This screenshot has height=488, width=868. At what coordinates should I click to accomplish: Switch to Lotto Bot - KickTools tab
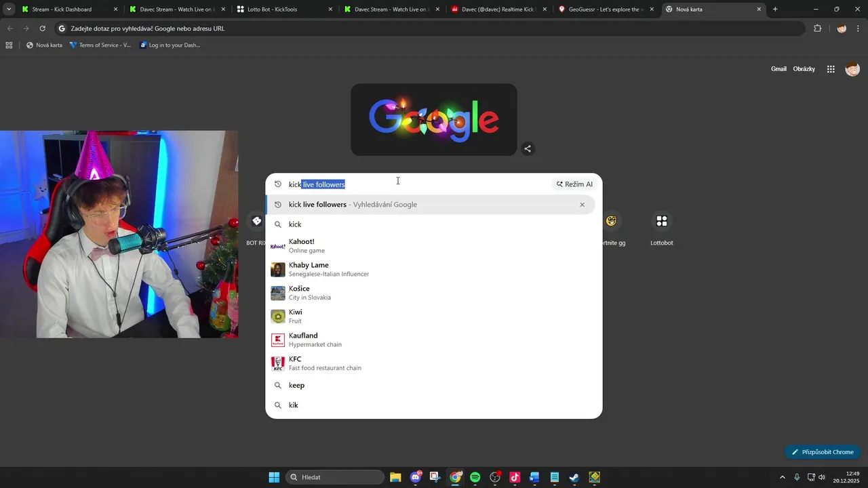(x=285, y=9)
